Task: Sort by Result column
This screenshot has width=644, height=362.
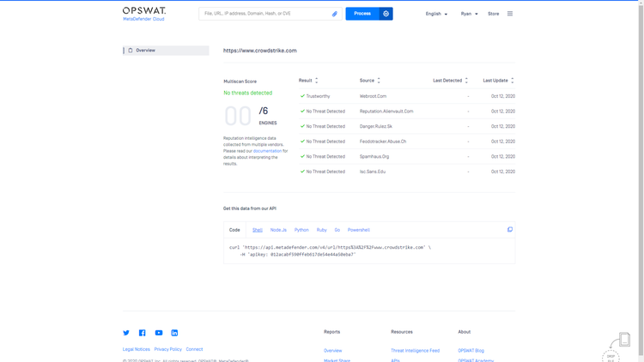Action: (x=308, y=81)
